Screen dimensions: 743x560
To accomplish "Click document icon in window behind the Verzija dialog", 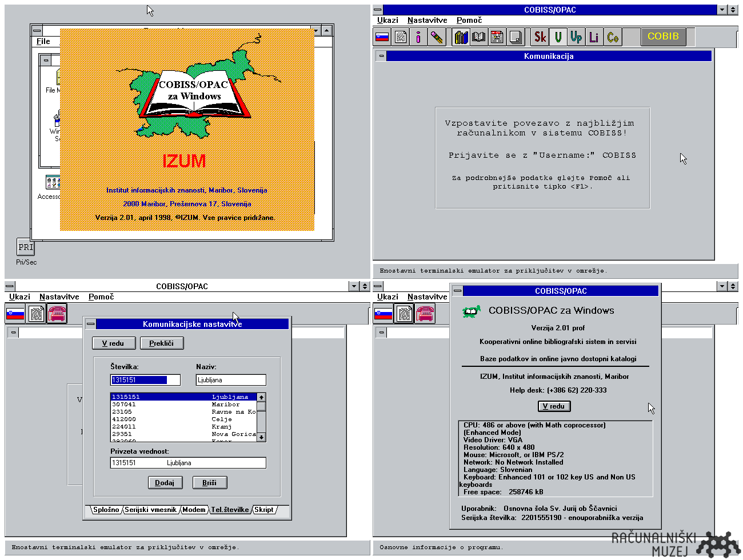I will pos(404,314).
